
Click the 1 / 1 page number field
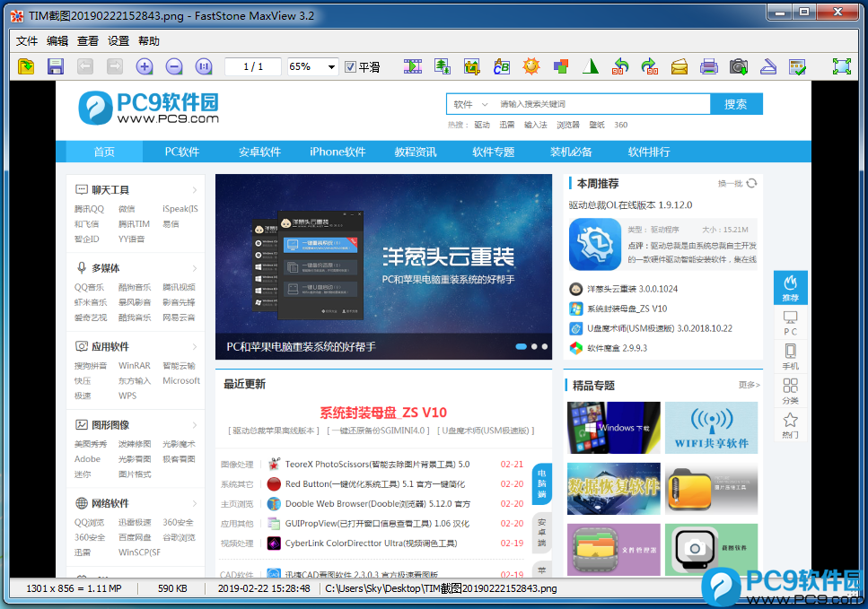[x=253, y=67]
